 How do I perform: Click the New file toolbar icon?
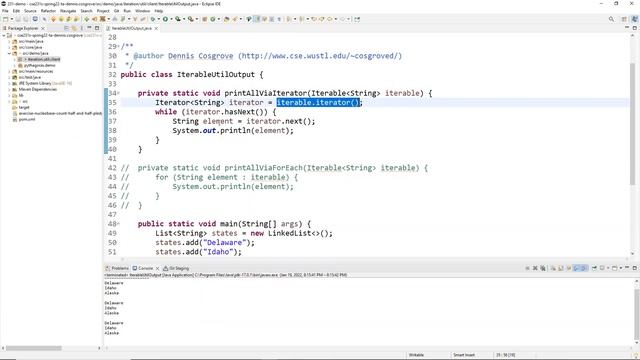(5, 19)
